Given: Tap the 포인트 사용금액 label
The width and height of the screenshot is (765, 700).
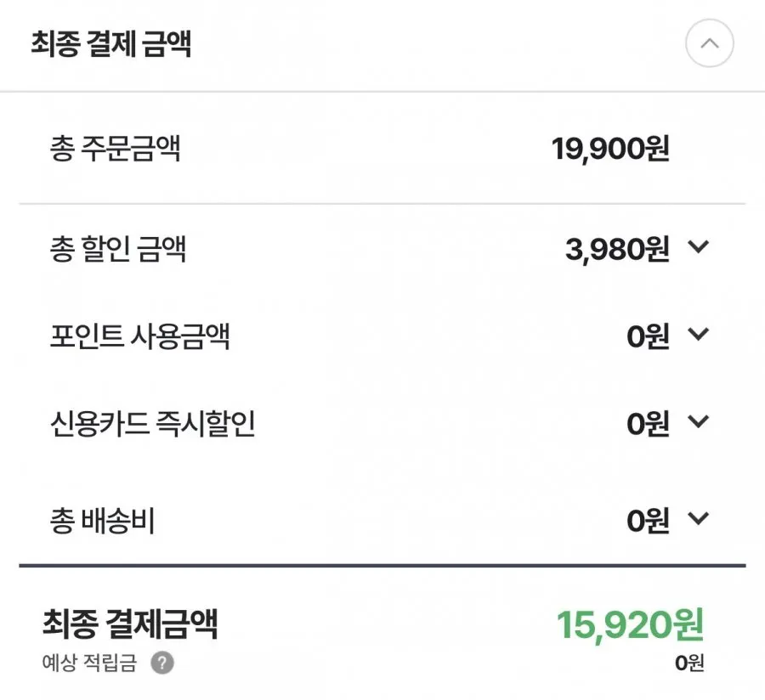Looking at the screenshot, I should pos(139,336).
